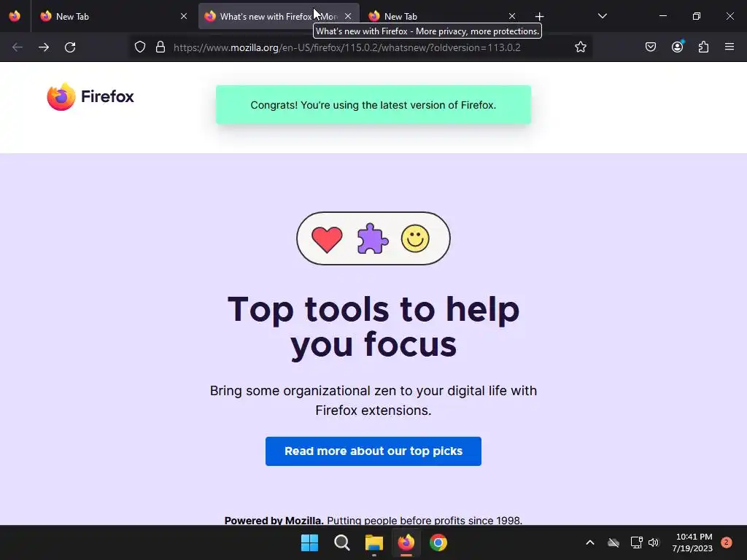The image size is (747, 560).
Task: Go forward one page
Action: click(44, 47)
